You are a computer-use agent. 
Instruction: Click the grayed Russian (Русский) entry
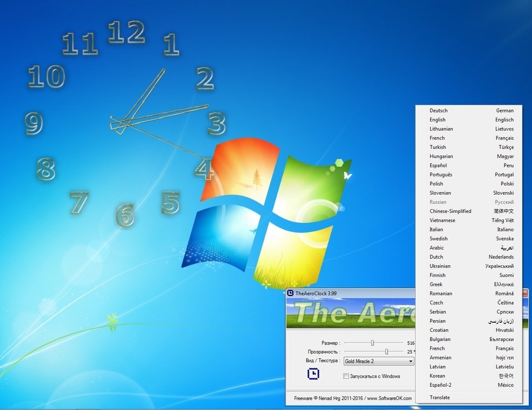click(469, 202)
